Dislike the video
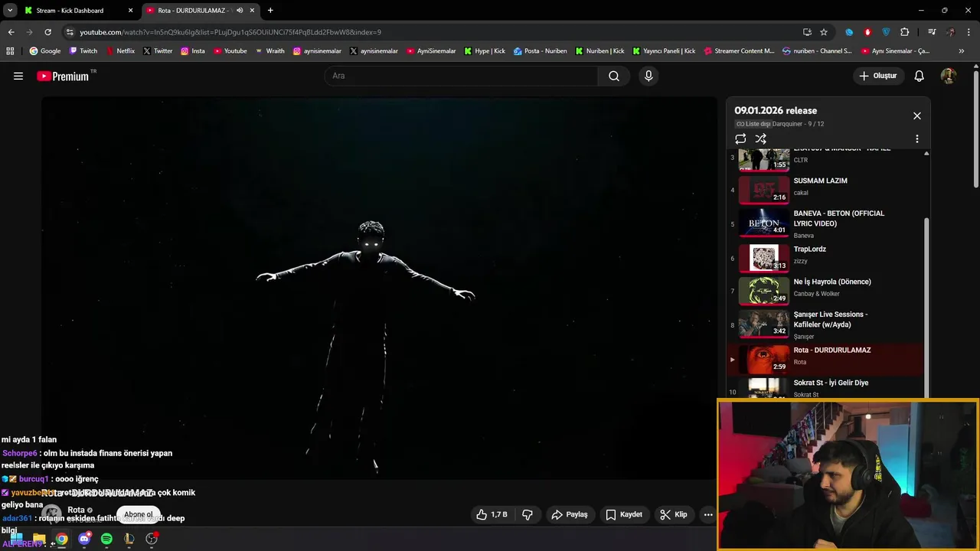Viewport: 980px width, 551px height. [528, 514]
